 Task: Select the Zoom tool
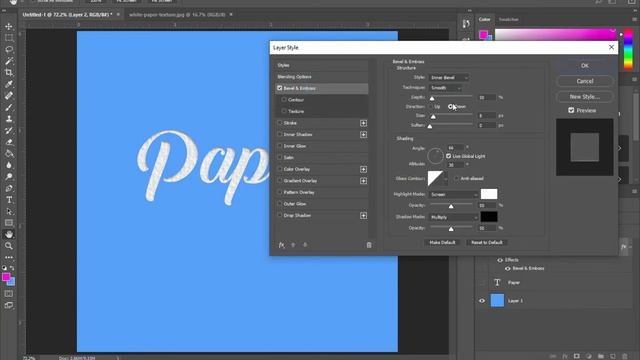tap(9, 246)
